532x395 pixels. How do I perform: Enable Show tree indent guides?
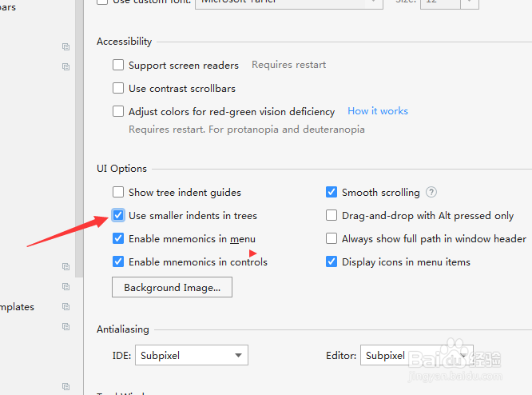pyautogui.click(x=118, y=192)
